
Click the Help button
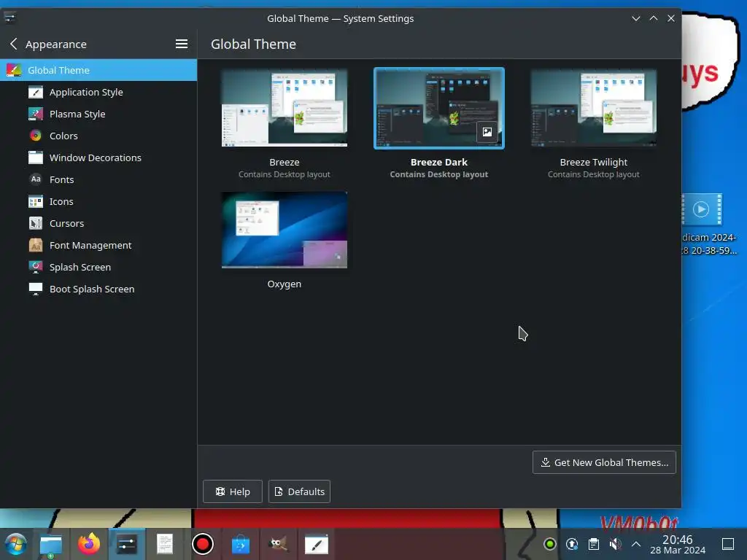point(233,491)
